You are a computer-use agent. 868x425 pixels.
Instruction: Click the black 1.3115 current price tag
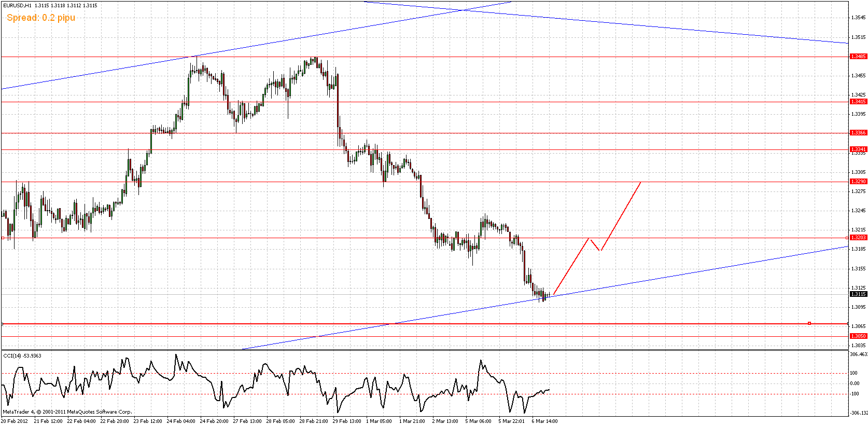coord(858,294)
